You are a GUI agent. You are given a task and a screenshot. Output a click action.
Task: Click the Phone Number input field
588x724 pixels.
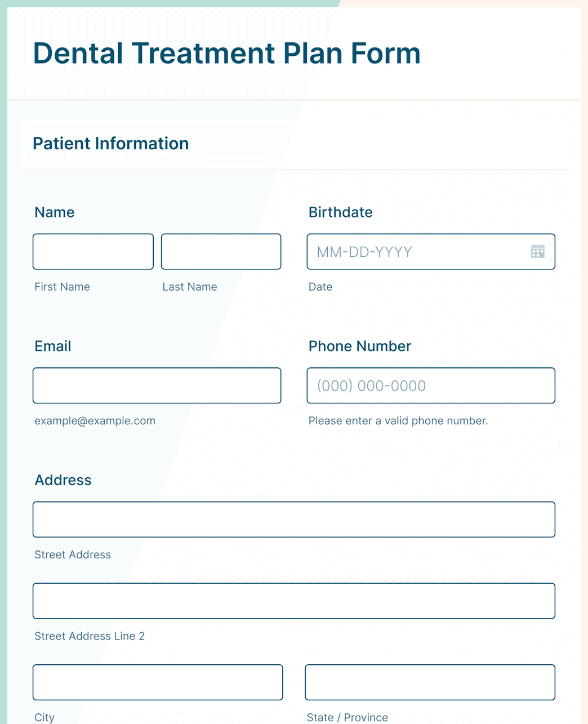click(x=431, y=385)
